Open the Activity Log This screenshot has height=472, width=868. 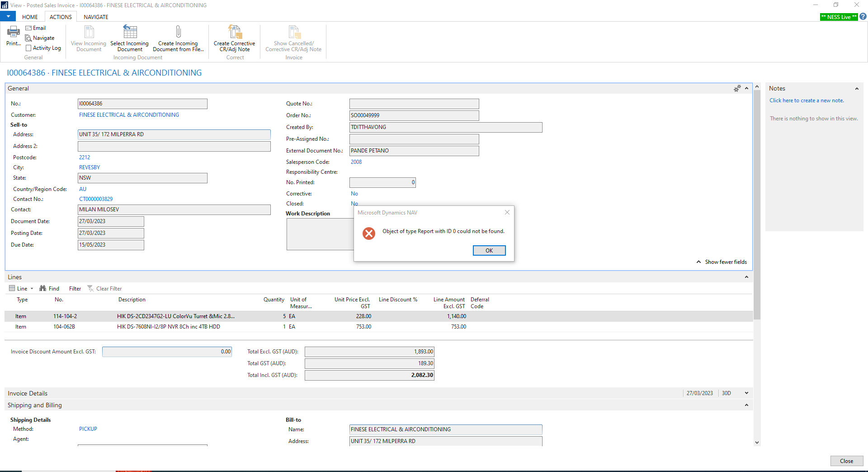(x=43, y=48)
